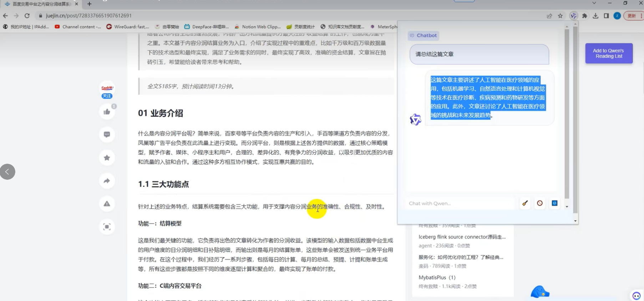Click 功能一：结算模型 subheading

[x=160, y=223]
